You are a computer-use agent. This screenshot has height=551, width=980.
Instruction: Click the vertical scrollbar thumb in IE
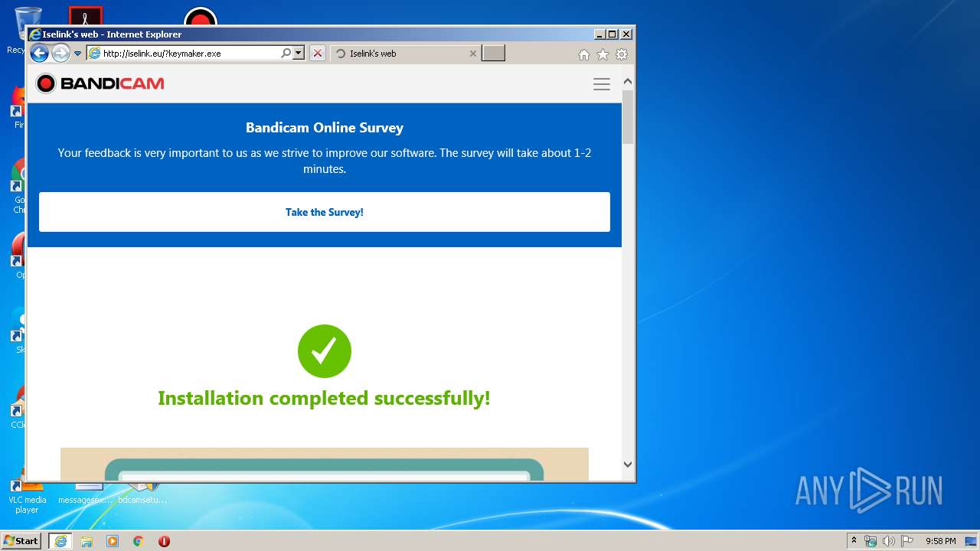(x=628, y=117)
